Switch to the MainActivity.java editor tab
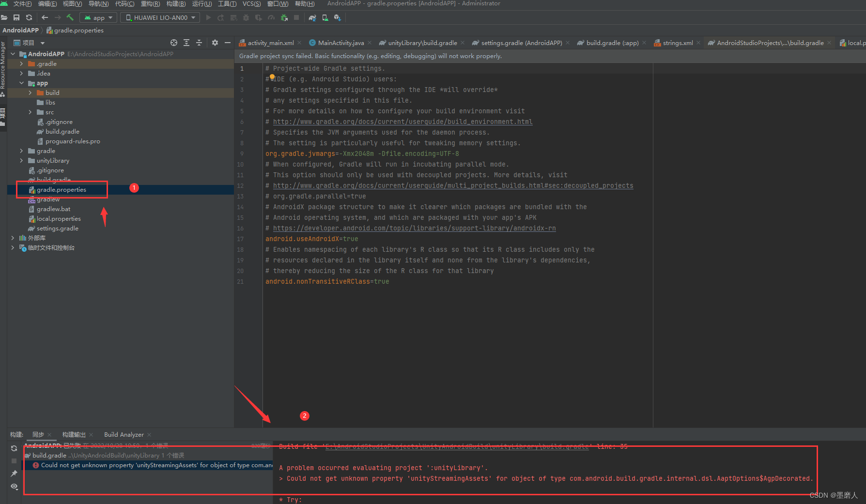 pyautogui.click(x=340, y=43)
